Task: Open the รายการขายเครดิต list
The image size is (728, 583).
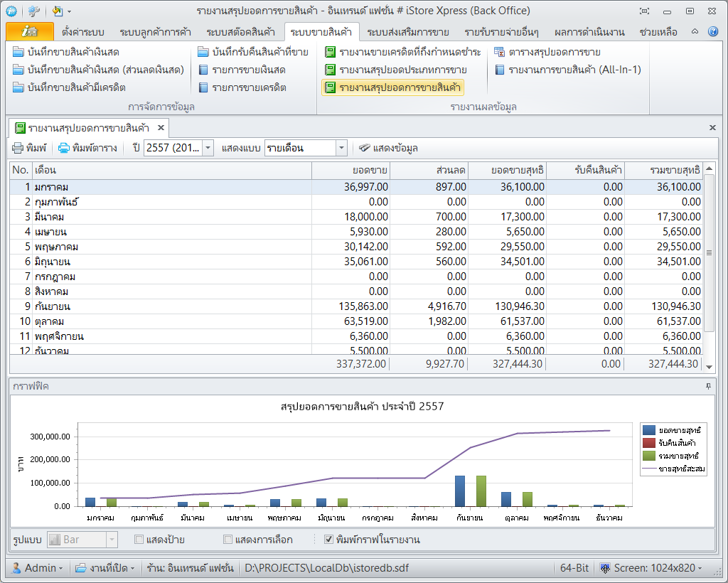Action: click(242, 87)
